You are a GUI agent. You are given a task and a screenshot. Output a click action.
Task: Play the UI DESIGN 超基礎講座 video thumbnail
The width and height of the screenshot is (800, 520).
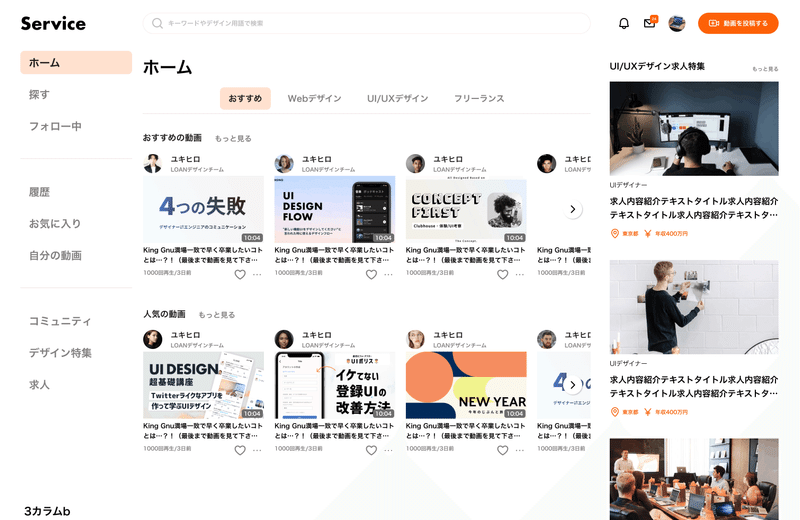click(x=204, y=385)
